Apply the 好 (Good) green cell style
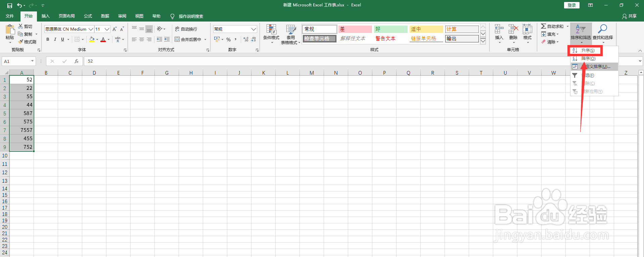 pos(391,29)
